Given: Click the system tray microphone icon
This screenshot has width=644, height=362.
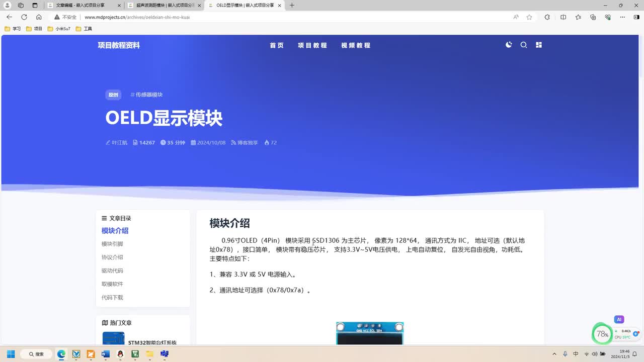Looking at the screenshot, I should pyautogui.click(x=565, y=354).
